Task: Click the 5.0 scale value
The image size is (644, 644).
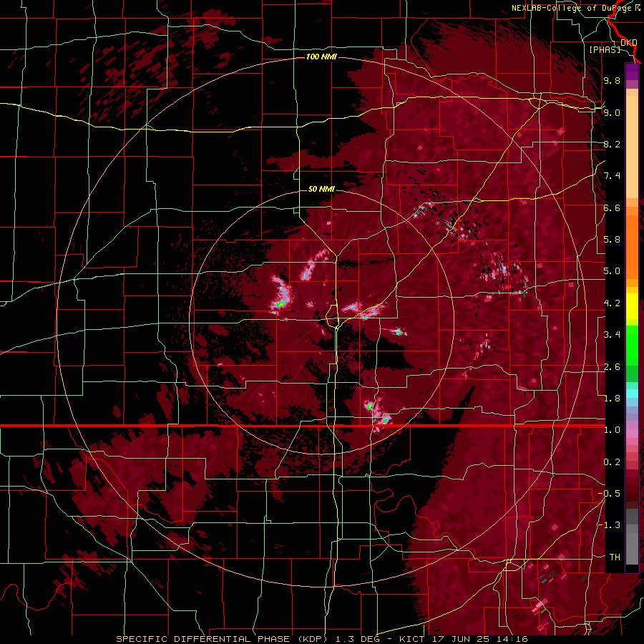Action: [612, 271]
